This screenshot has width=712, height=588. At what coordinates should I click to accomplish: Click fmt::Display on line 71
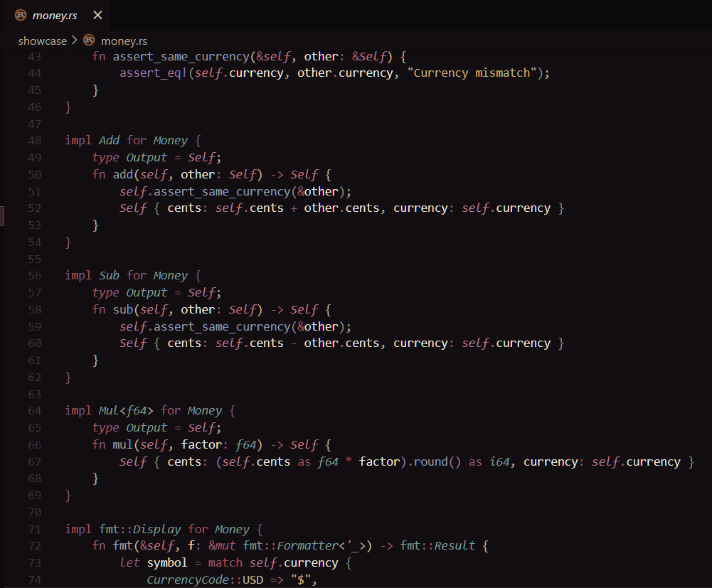[140, 530]
